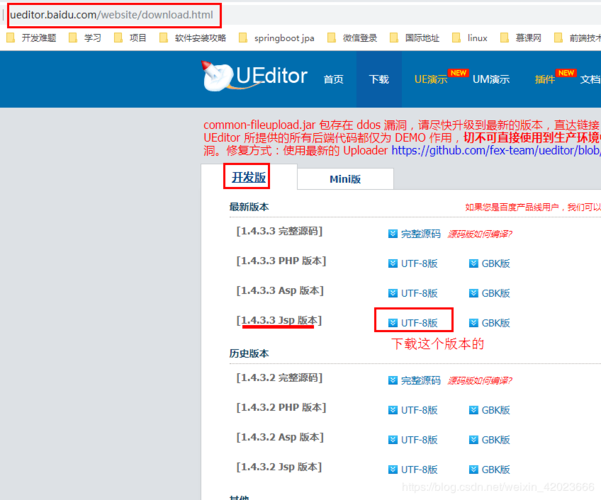The height and width of the screenshot is (500, 601).
Task: Open the springboot jpa bookmark folder
Action: coord(276,38)
